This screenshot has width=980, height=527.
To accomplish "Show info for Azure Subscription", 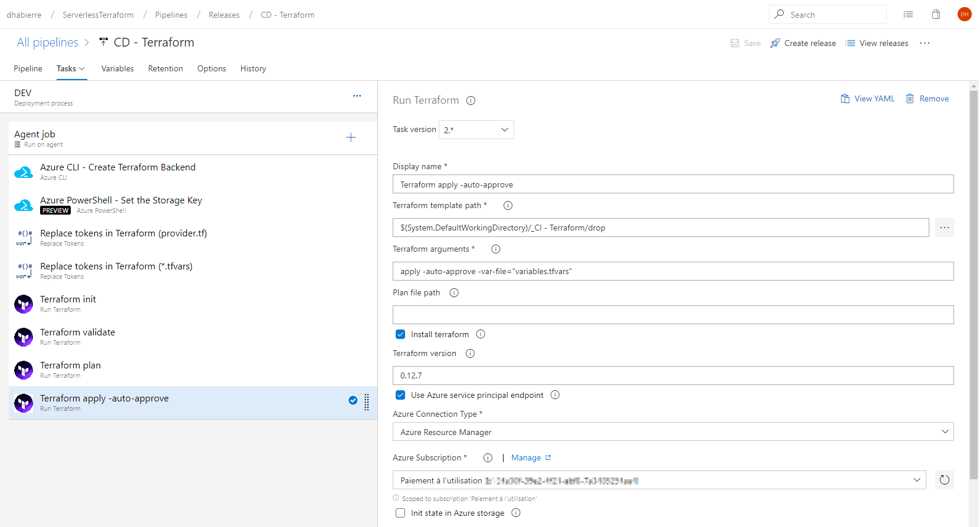I will [x=488, y=457].
